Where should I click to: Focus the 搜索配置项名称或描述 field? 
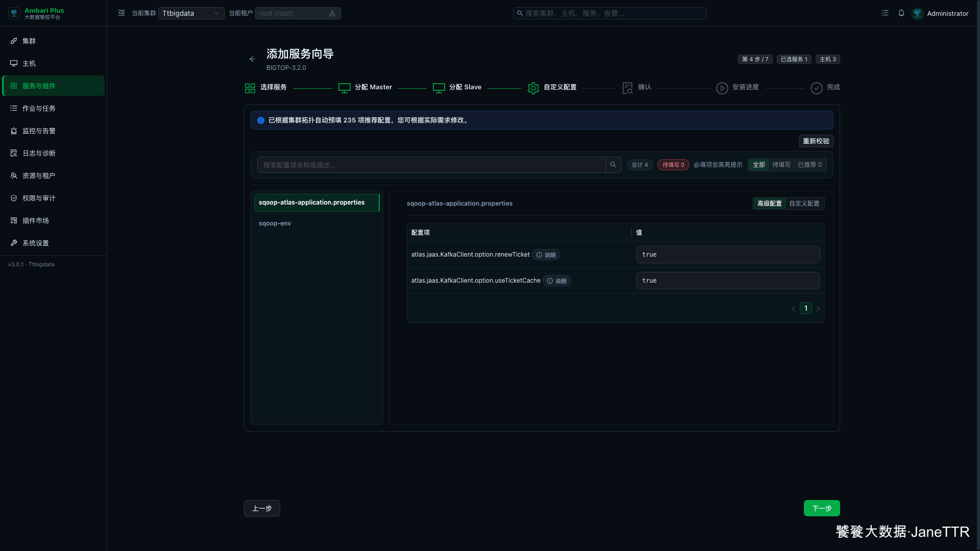point(431,165)
